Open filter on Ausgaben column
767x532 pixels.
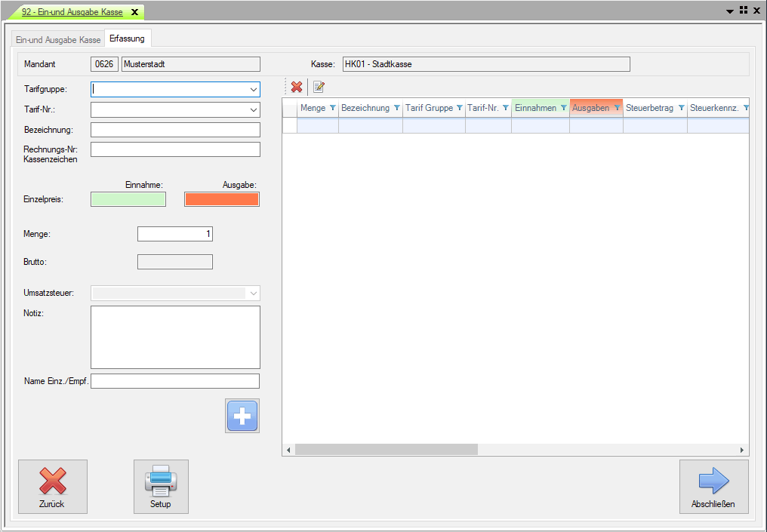point(617,109)
